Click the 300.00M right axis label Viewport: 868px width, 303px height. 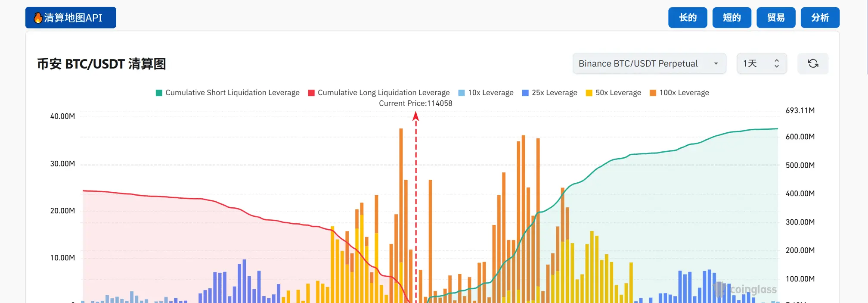click(800, 222)
